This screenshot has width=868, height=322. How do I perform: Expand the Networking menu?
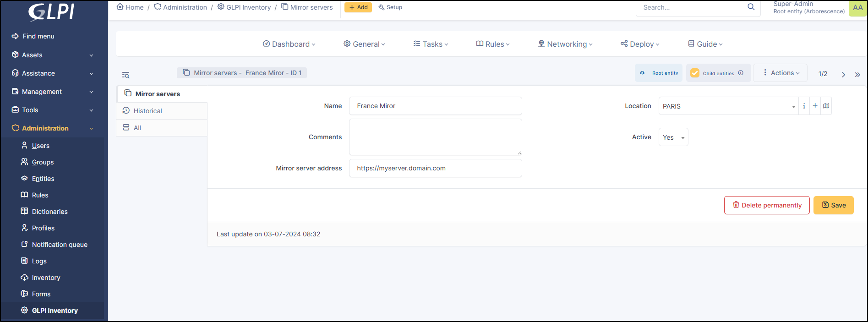pos(565,44)
